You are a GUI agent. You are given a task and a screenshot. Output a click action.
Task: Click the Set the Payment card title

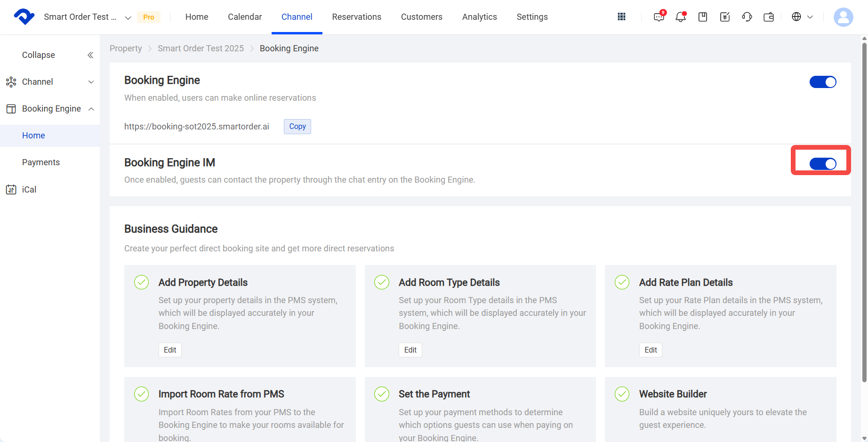point(434,394)
